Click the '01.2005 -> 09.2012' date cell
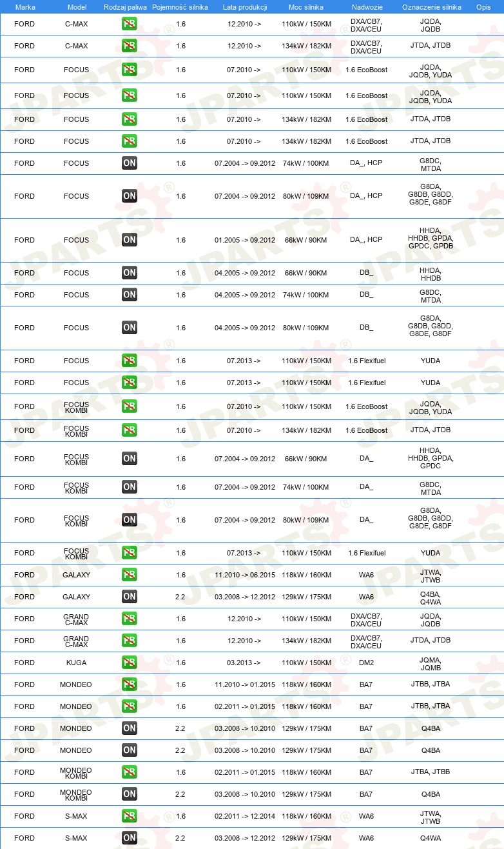 tap(245, 240)
